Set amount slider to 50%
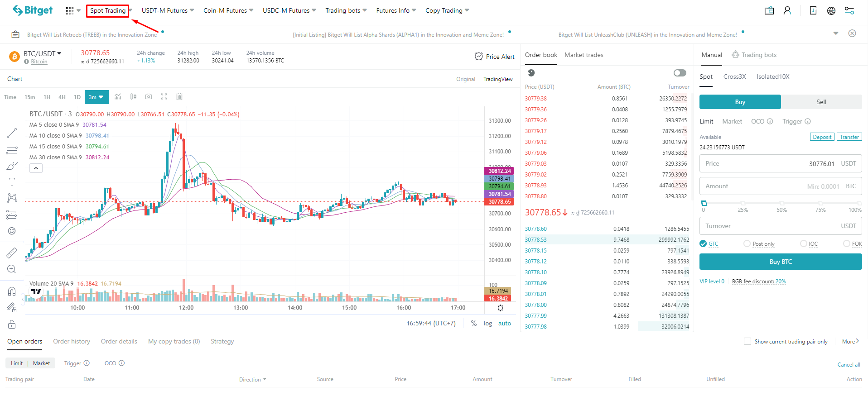The image size is (868, 396). (781, 203)
